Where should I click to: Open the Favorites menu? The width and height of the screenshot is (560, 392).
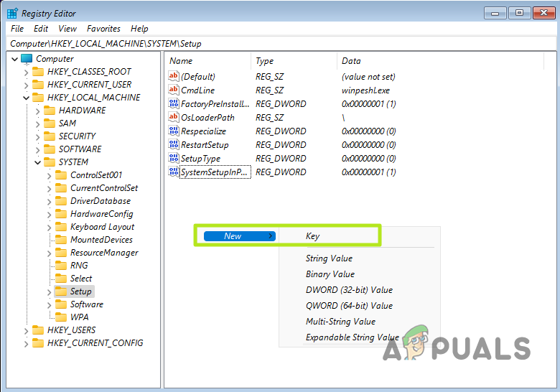103,29
